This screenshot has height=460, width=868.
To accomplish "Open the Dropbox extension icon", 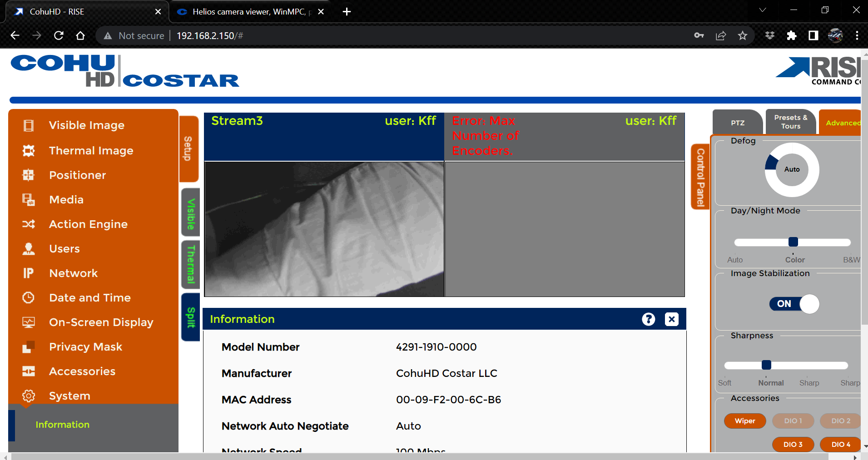I will [770, 35].
